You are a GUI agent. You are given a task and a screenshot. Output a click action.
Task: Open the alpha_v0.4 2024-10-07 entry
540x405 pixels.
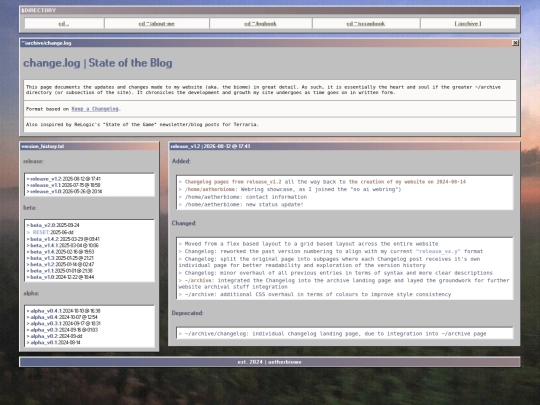click(62, 317)
